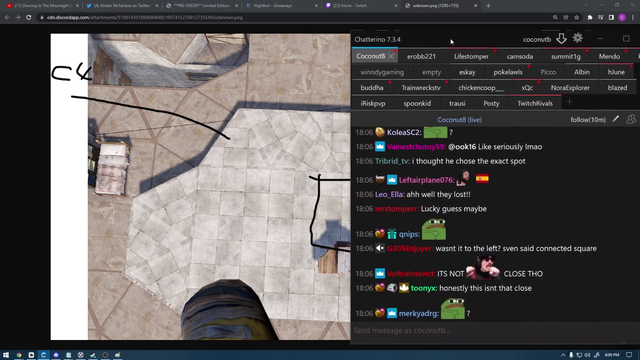Click the username KoleaSC2 in chat

tap(404, 132)
